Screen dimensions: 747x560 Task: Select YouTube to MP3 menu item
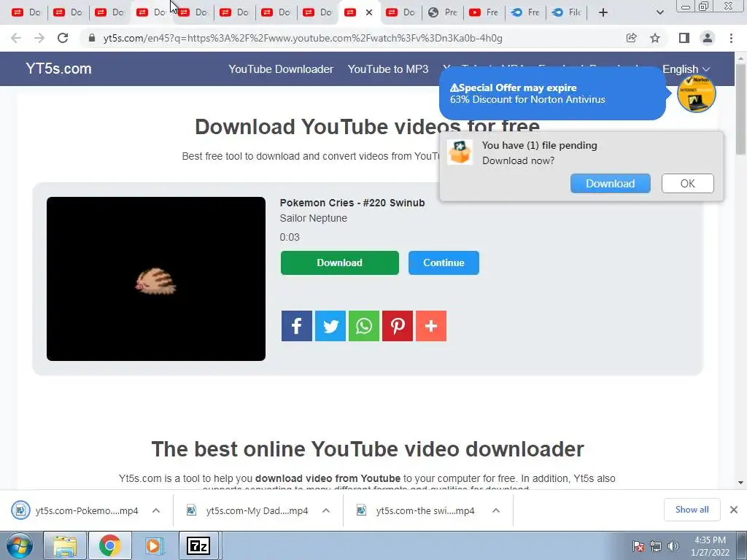[x=388, y=69]
